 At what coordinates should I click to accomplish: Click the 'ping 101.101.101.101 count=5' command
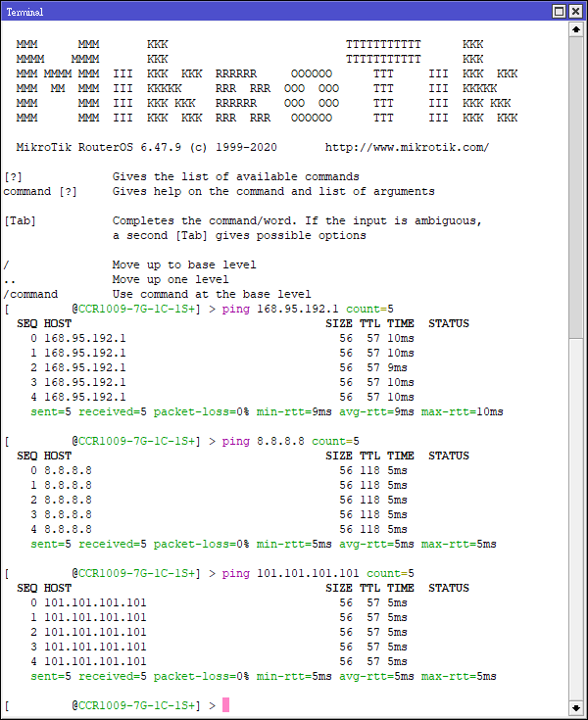pyautogui.click(x=318, y=573)
